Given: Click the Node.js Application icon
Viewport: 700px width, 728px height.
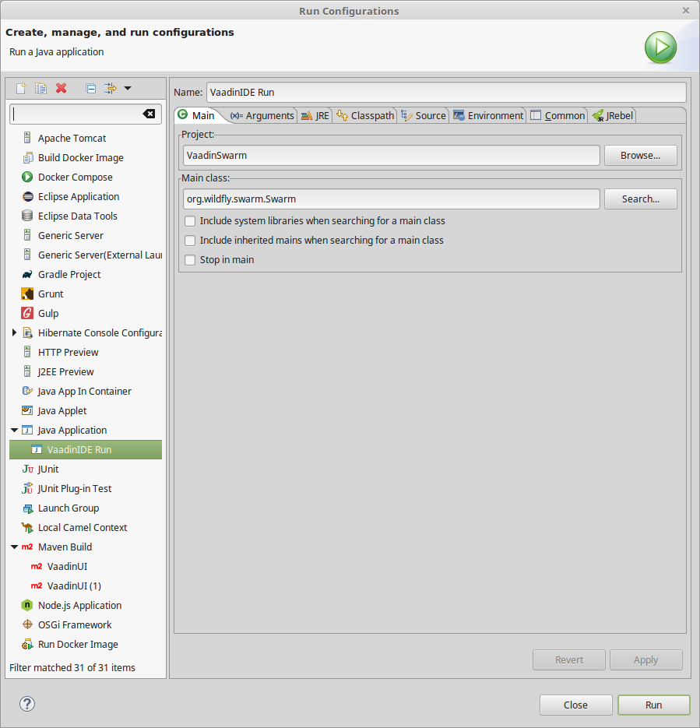Looking at the screenshot, I should click(27, 605).
